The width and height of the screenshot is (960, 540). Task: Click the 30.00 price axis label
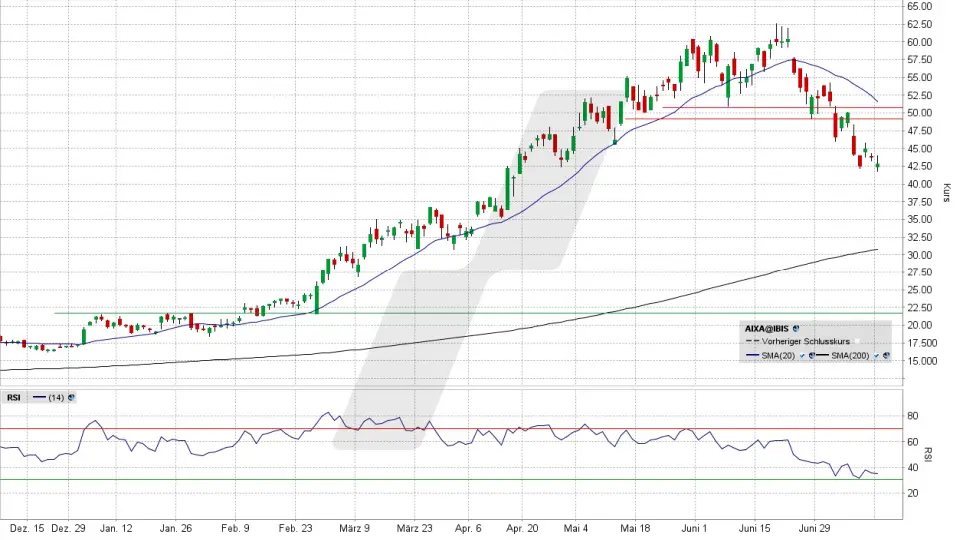tap(920, 255)
